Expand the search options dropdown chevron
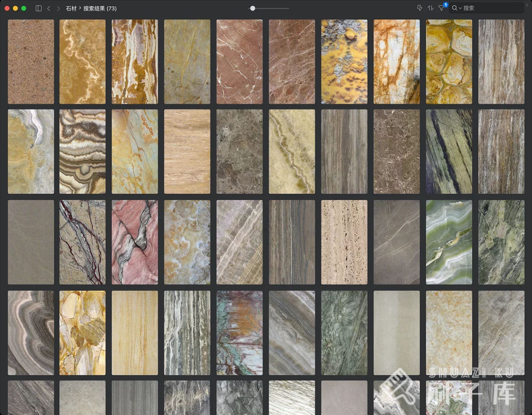Screen dimensions: 532x415 click(460, 8)
